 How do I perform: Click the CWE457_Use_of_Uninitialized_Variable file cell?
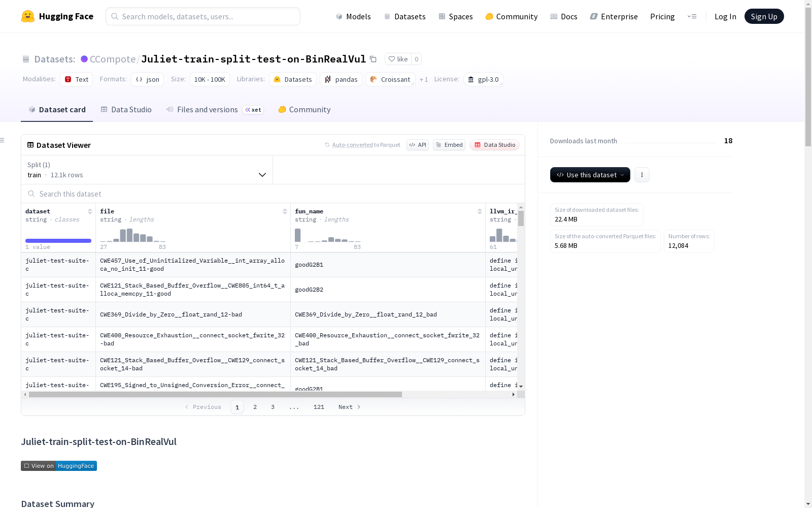coord(193,265)
